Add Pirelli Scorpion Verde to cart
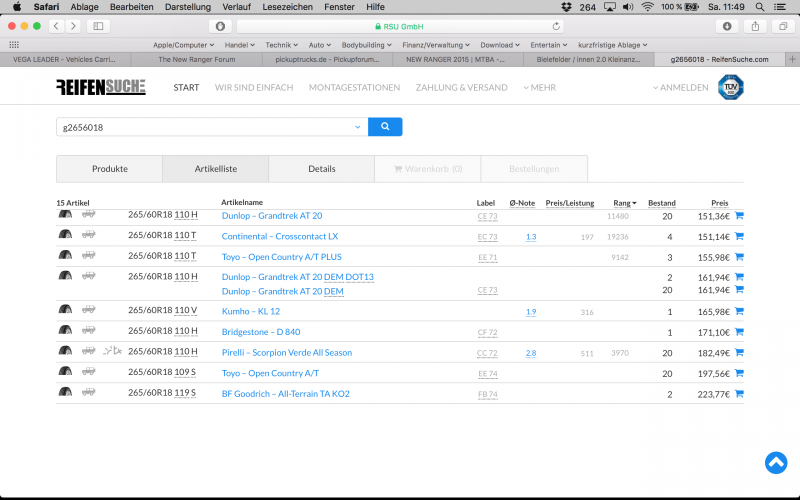Viewport: 800px width, 500px height. pos(739,353)
